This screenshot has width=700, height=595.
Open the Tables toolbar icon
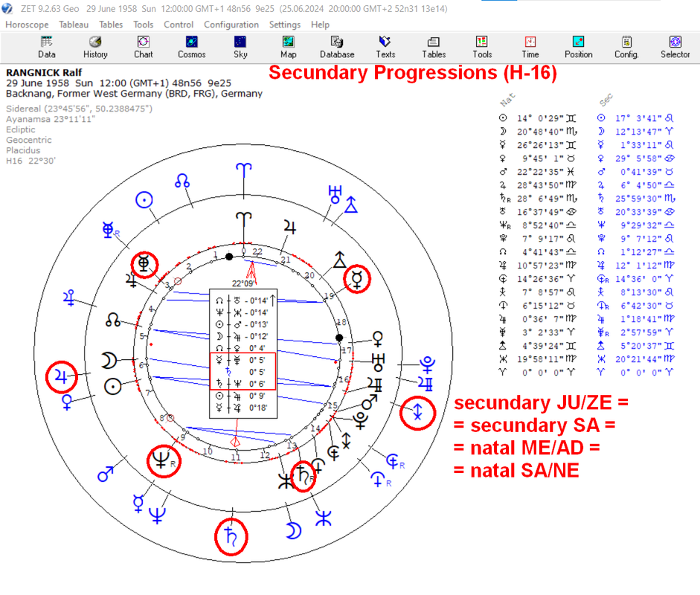(x=434, y=47)
